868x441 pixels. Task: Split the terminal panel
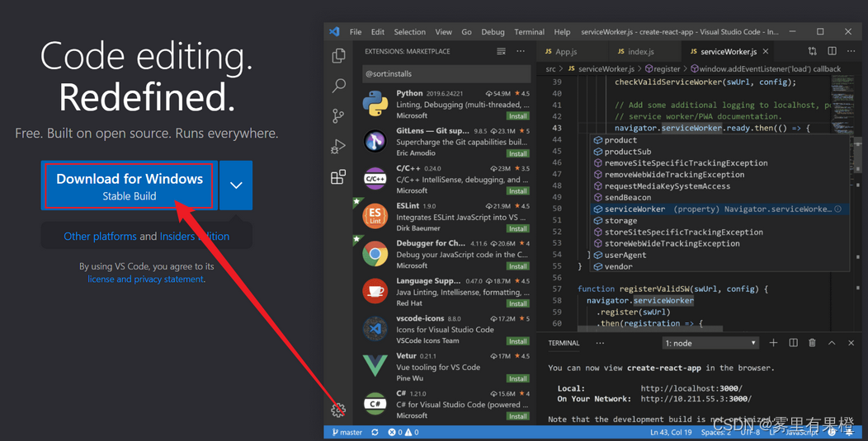(x=793, y=343)
